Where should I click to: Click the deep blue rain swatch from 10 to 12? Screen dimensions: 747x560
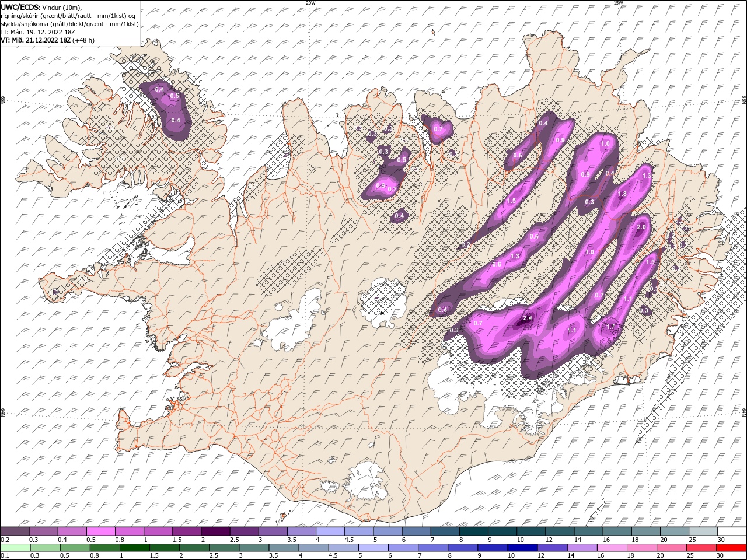[522, 547]
